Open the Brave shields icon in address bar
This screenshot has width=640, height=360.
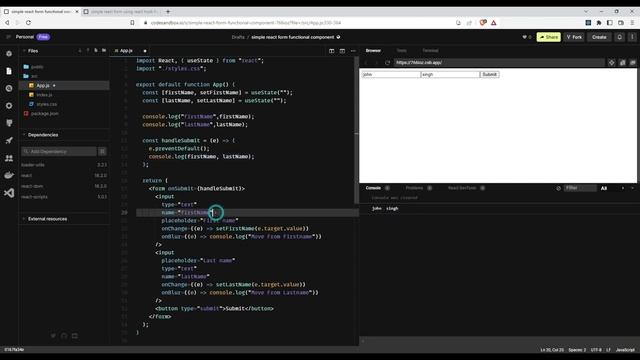483,23
